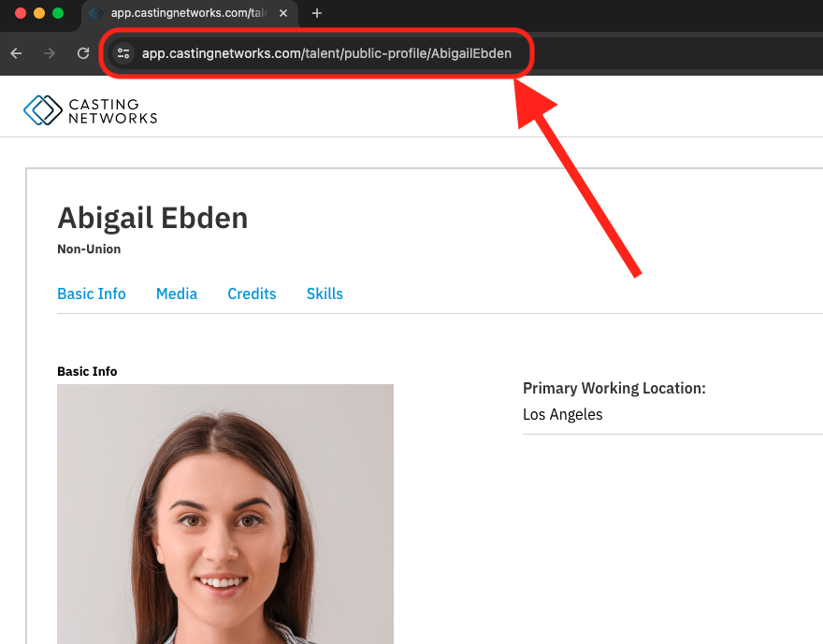Screen dimensions: 823x644
Task: Select the app.castingnetworks.com browser tab
Action: click(190, 13)
